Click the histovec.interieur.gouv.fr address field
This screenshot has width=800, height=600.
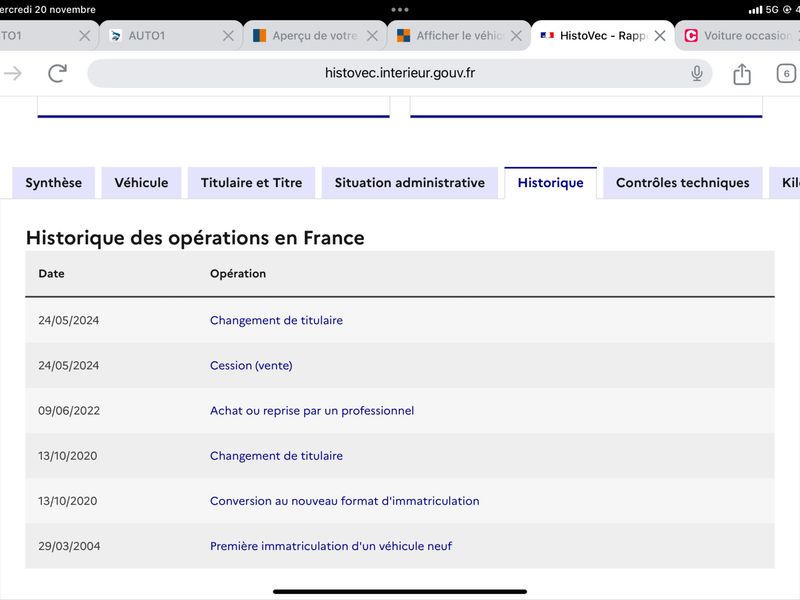pyautogui.click(x=399, y=73)
